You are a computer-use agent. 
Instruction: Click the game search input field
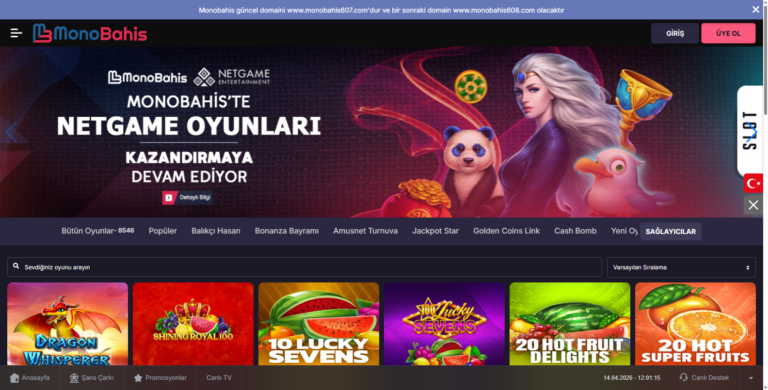click(305, 267)
